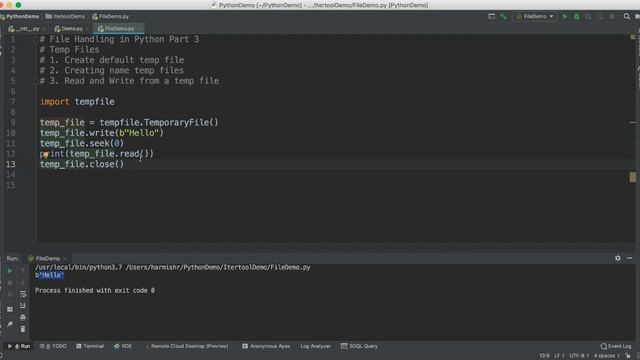Click the 4 spaces indent selector
The height and width of the screenshot is (360, 640).
pyautogui.click(x=606, y=356)
